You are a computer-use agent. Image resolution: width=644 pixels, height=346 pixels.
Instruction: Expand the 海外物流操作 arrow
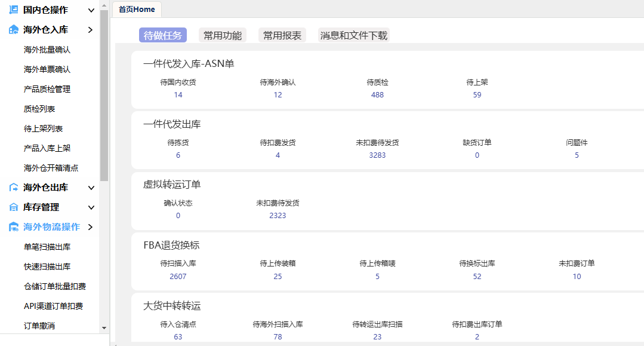pos(91,227)
